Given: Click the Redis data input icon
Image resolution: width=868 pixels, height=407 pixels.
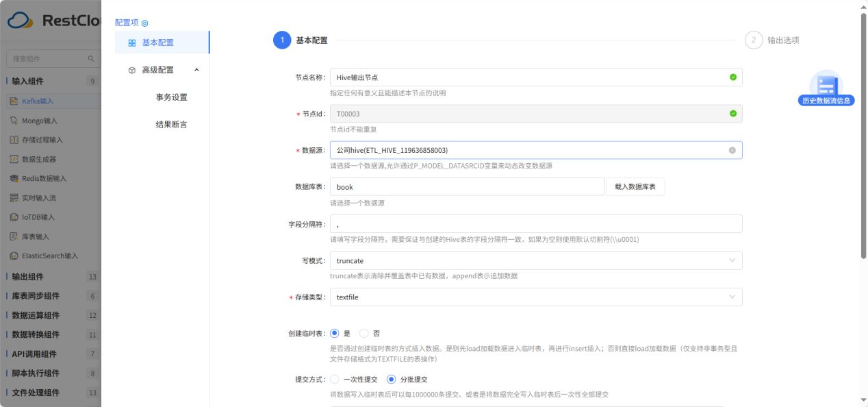Looking at the screenshot, I should click(14, 178).
